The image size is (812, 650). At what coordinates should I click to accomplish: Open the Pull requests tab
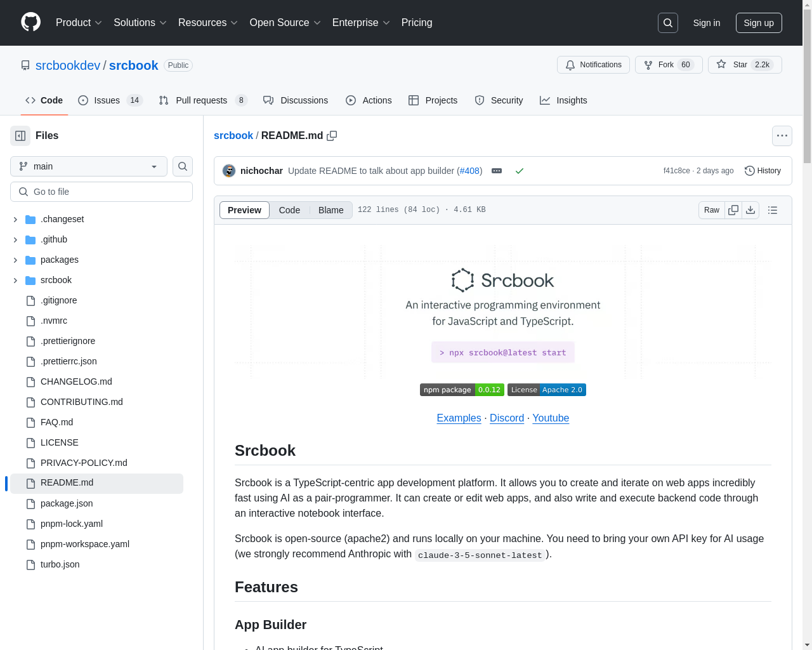[203, 100]
